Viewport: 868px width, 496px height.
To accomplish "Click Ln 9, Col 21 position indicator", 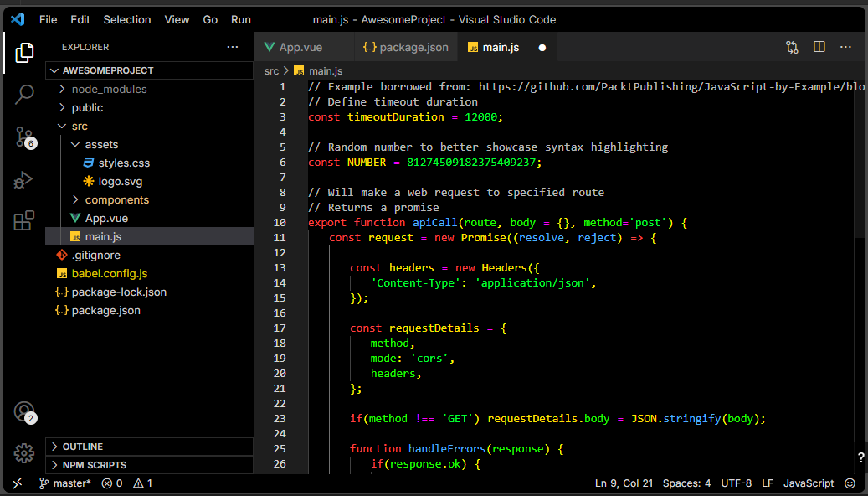I will (624, 483).
